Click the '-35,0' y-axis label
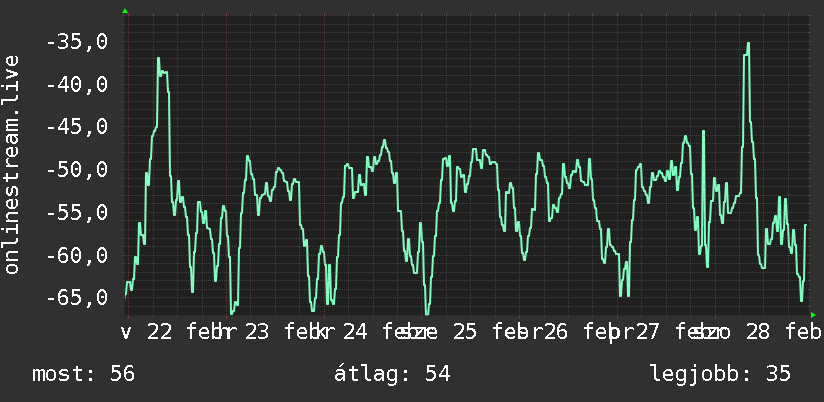Viewport: 824px width, 402px height. tap(77, 42)
